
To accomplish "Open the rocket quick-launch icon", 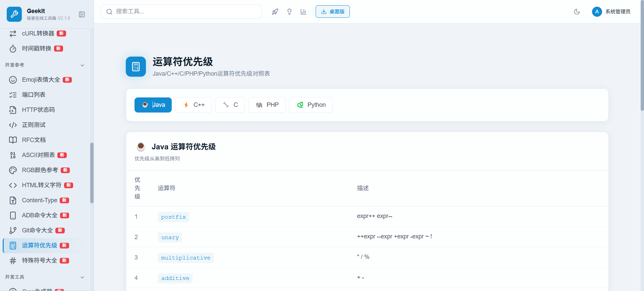I will coord(275,12).
